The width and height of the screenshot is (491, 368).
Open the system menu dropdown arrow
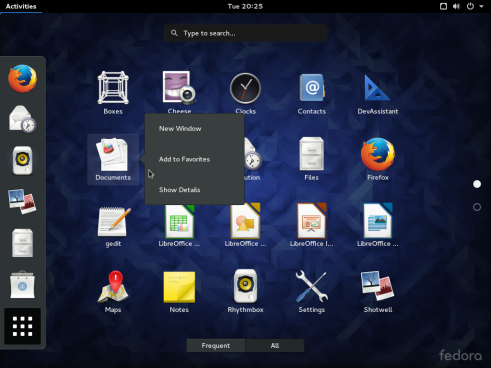click(481, 6)
